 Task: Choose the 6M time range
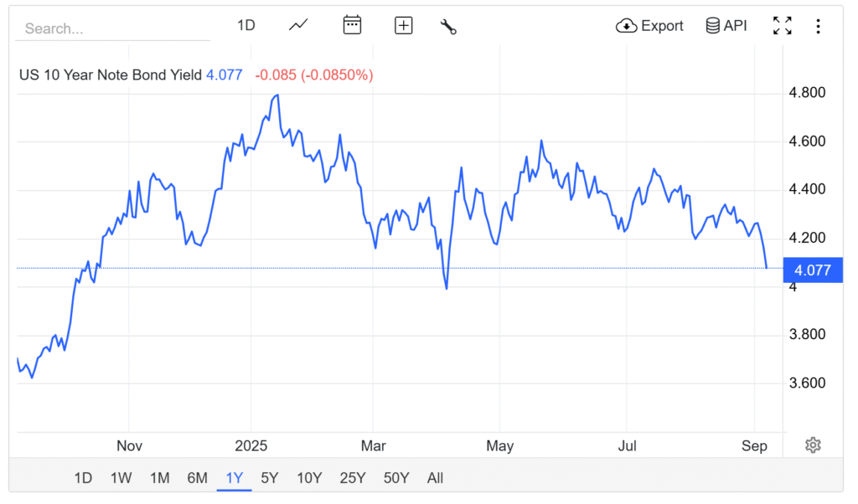[197, 478]
